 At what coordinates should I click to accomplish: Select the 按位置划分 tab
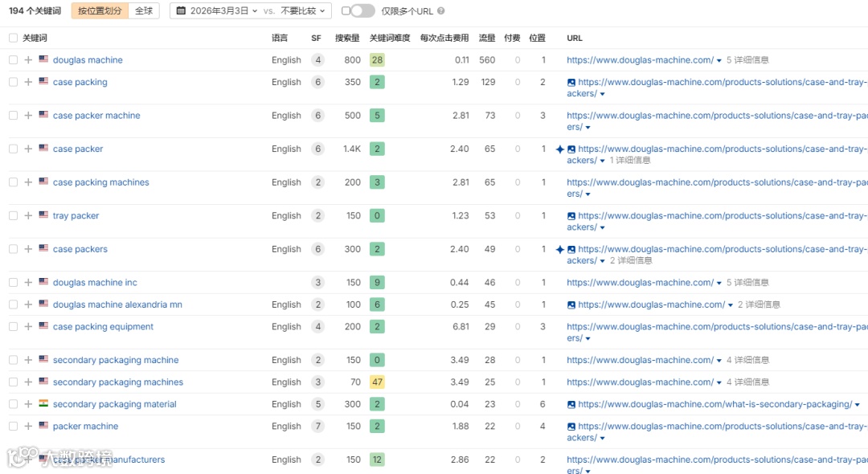(x=100, y=10)
